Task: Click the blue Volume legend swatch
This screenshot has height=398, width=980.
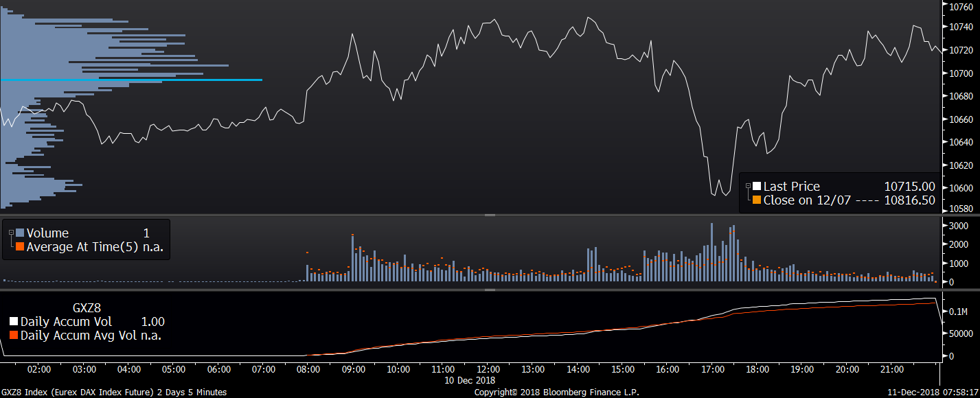Action: click(20, 233)
